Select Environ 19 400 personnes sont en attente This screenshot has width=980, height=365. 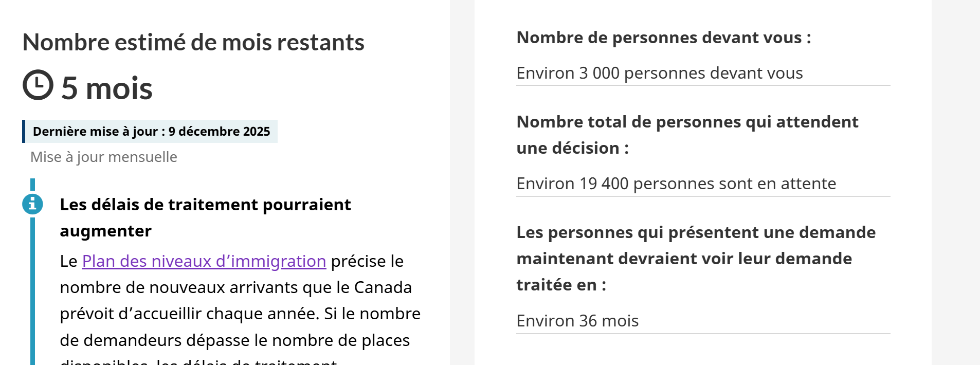(676, 184)
